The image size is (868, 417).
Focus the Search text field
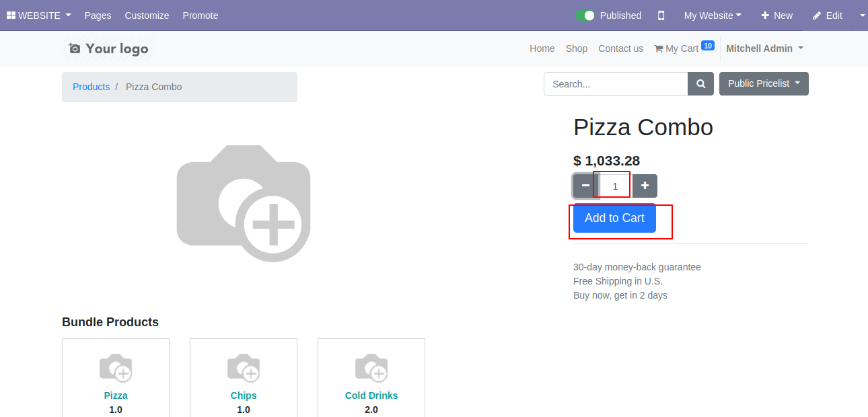pos(616,84)
